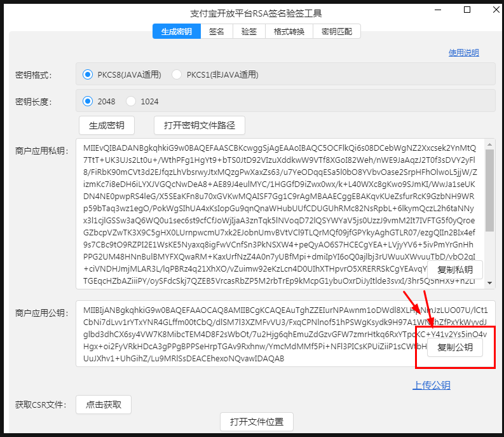Screen dimensions: 504x437
Task: Maximize the RSA tool window
Action: (467, 10)
